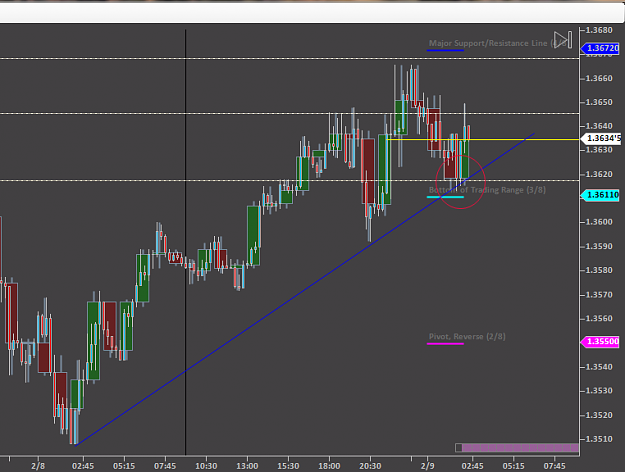Click the white 1.3634 current price tag
The image size is (625, 472).
click(601, 138)
